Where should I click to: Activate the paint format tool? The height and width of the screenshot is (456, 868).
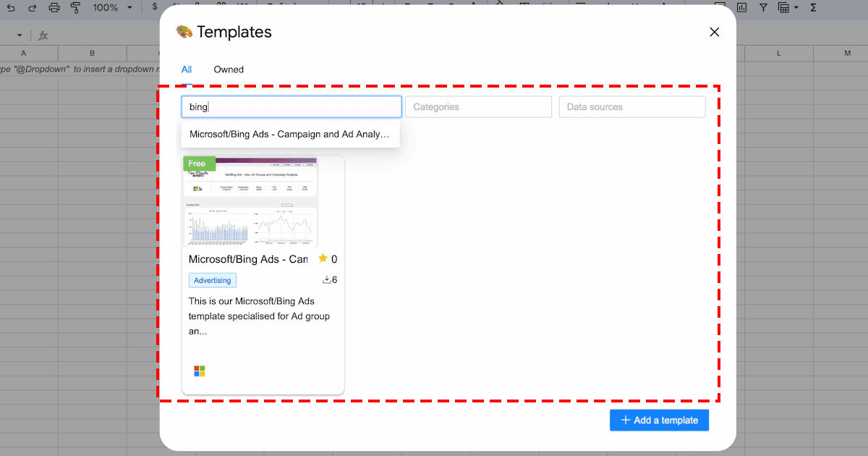click(76, 7)
